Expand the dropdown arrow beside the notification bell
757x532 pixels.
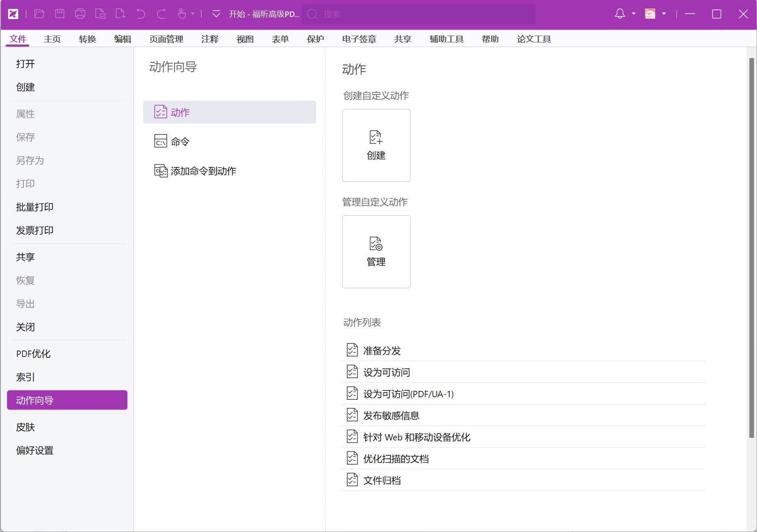pyautogui.click(x=634, y=14)
